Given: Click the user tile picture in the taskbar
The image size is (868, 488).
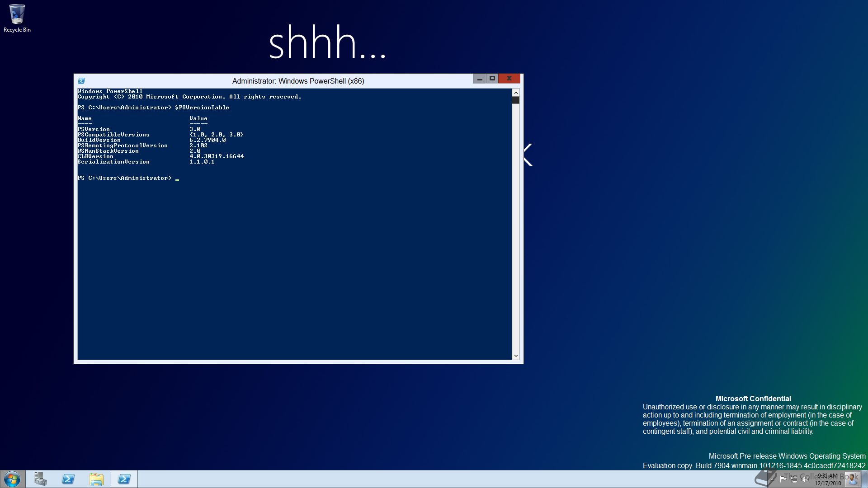Looking at the screenshot, I should (x=852, y=479).
